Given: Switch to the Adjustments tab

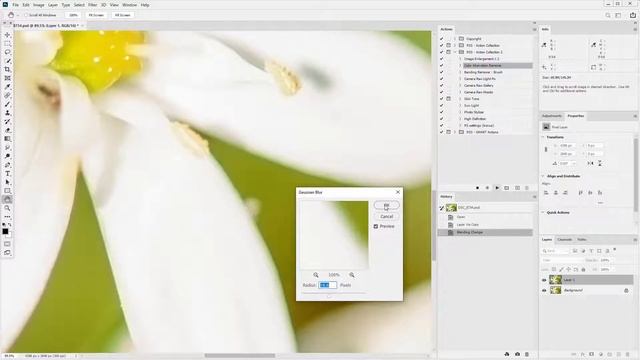Looking at the screenshot, I should point(551,116).
